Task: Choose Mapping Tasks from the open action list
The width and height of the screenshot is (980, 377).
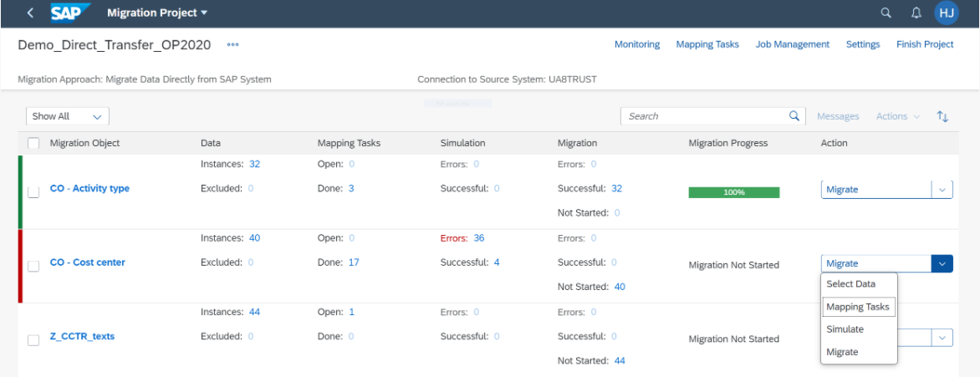Action: (858, 307)
